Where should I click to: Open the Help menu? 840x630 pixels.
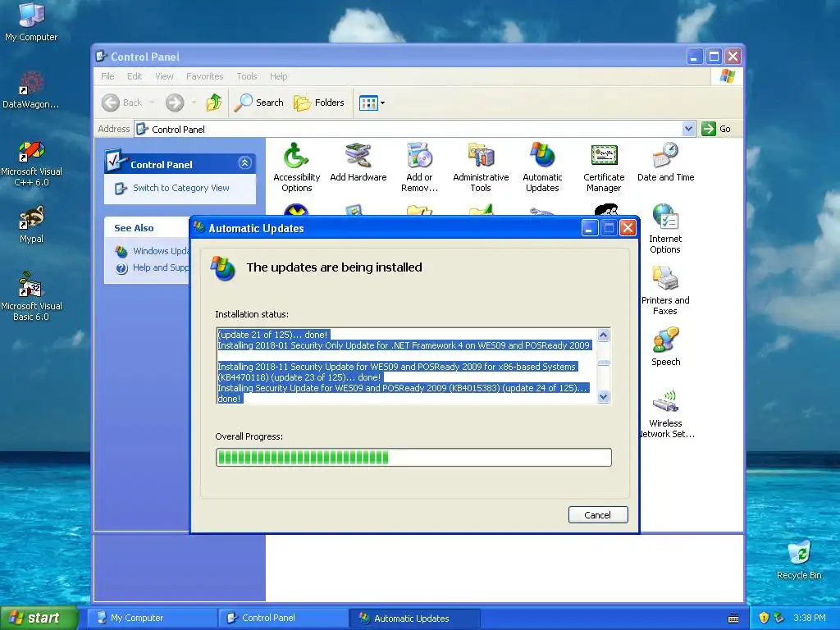[x=279, y=76]
